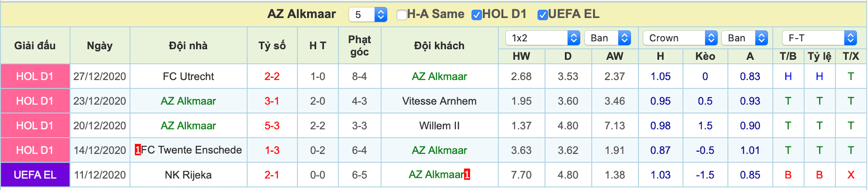Viewport: 868px width, 190px height.
Task: Click HOL D1 badge in 14/12/2020 row
Action: [x=35, y=150]
